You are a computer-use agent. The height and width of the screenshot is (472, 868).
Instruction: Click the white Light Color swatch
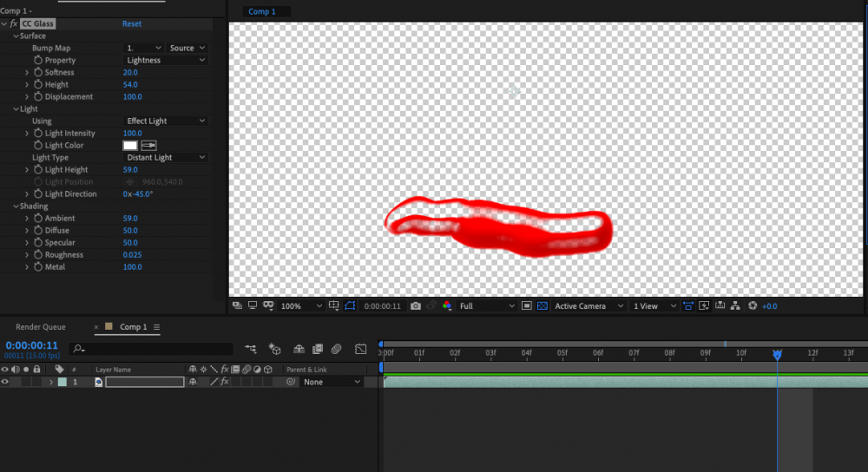tap(130, 146)
